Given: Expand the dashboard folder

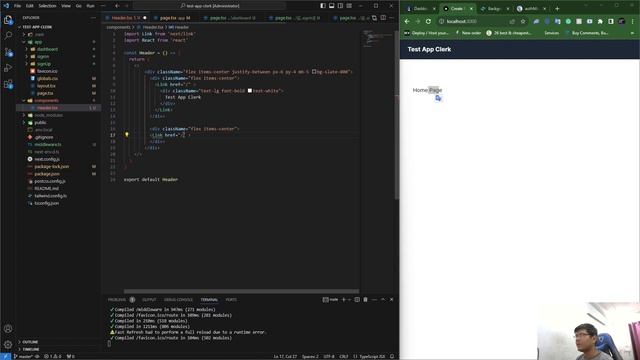Looking at the screenshot, I should coord(47,49).
